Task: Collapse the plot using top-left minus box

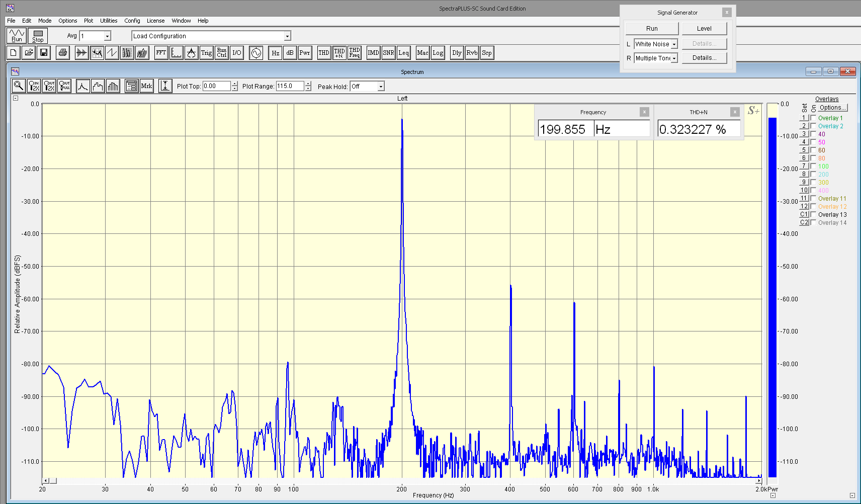Action: click(16, 98)
